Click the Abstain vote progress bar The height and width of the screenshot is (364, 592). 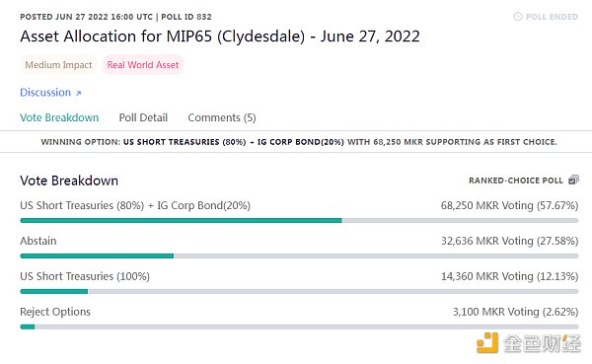[x=299, y=256]
